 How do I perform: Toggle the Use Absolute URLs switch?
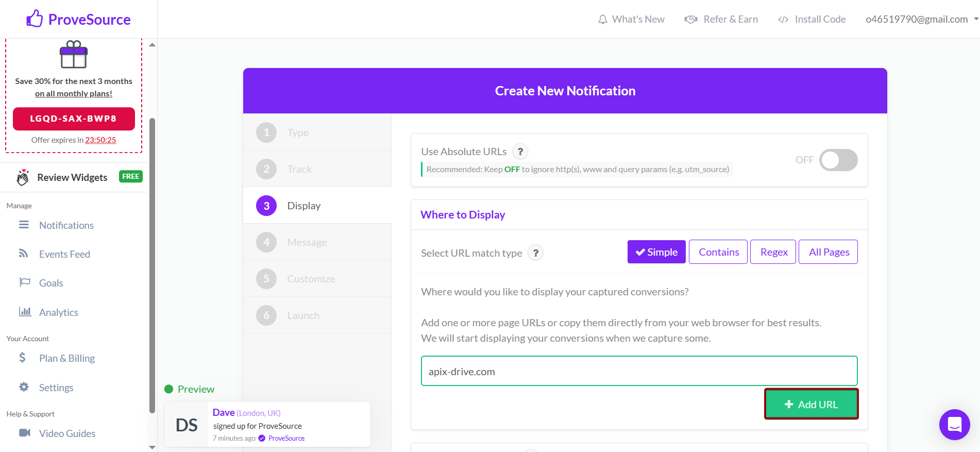click(x=838, y=160)
